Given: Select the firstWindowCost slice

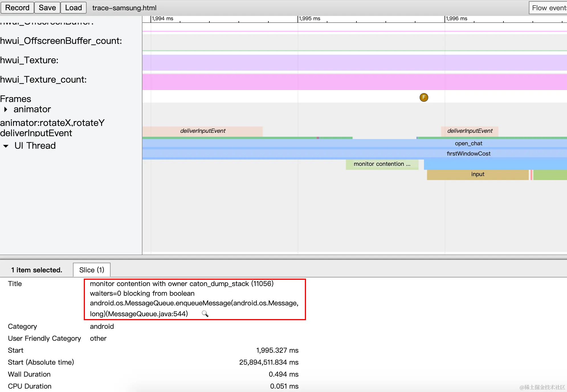Looking at the screenshot, I should coord(468,154).
